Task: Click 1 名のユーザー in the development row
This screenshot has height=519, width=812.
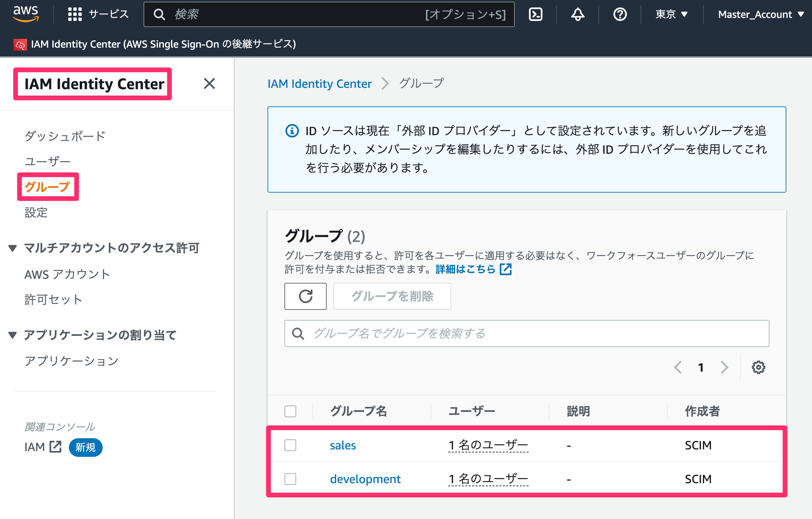Action: pyautogui.click(x=488, y=479)
